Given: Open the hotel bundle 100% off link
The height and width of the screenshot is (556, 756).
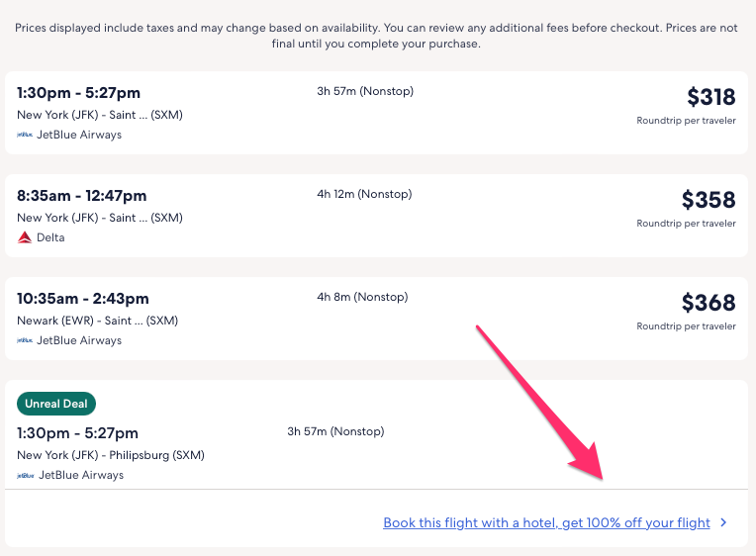Looking at the screenshot, I should (546, 522).
